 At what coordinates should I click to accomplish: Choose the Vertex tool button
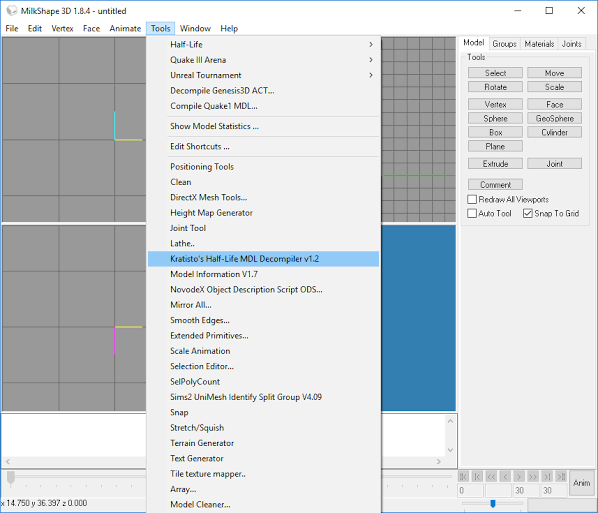495,105
